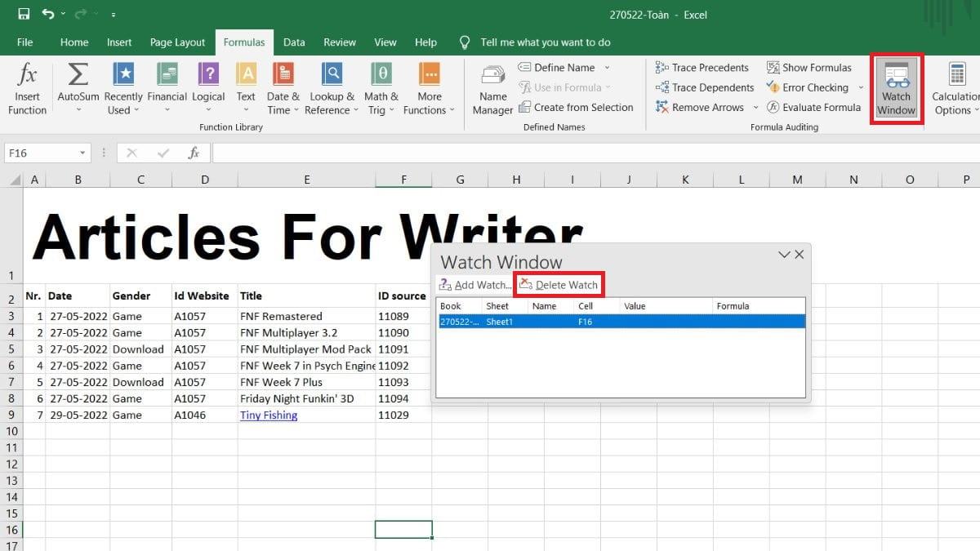Toggle Show Formulas mode
Screen dimensions: 980x551
(808, 68)
